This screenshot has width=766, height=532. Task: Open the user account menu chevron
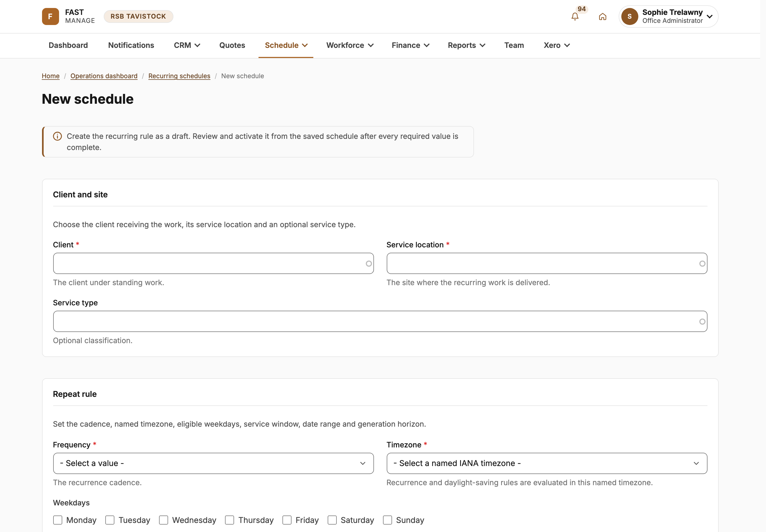[710, 17]
